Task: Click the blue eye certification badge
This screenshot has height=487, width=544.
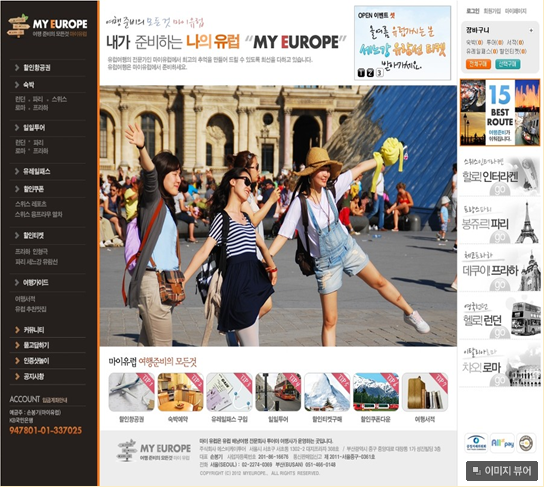Action: (x=476, y=443)
